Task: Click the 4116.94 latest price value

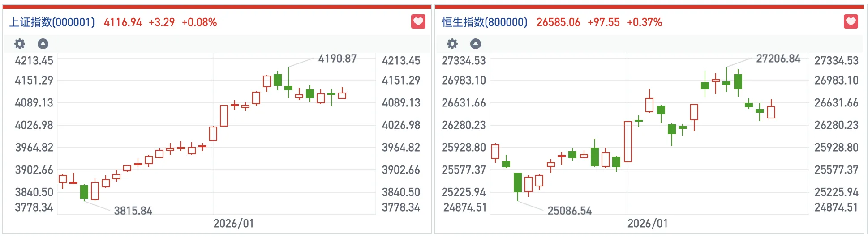Action: pyautogui.click(x=123, y=22)
